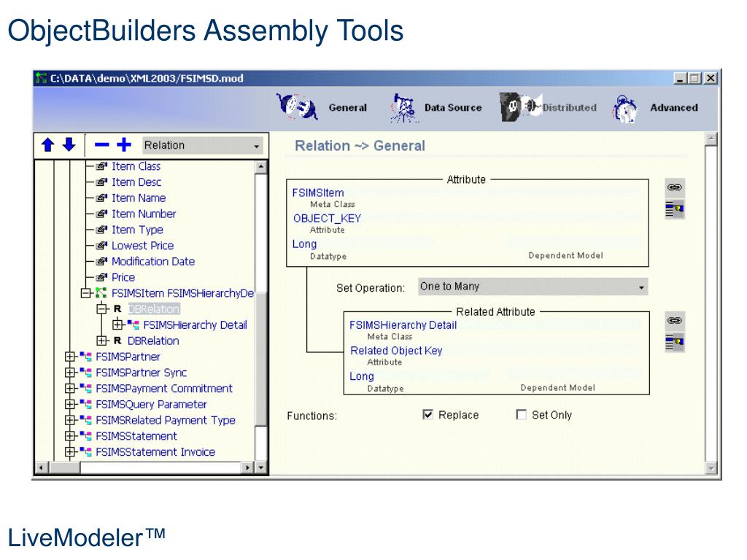Image resolution: width=747 pixels, height=560 pixels.
Task: Switch to the General tab label
Action: [348, 108]
